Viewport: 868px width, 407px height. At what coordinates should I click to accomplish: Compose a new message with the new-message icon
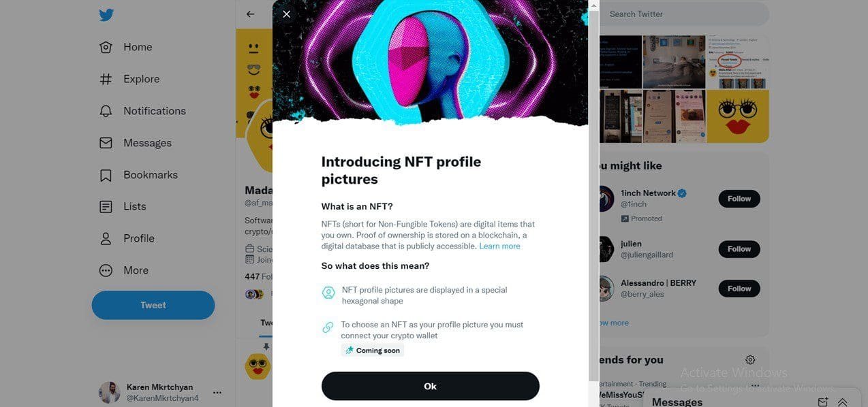click(x=822, y=402)
